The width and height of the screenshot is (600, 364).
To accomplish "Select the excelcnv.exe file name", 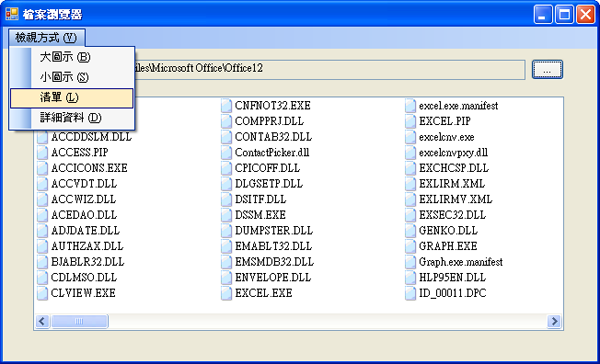I will [x=447, y=137].
